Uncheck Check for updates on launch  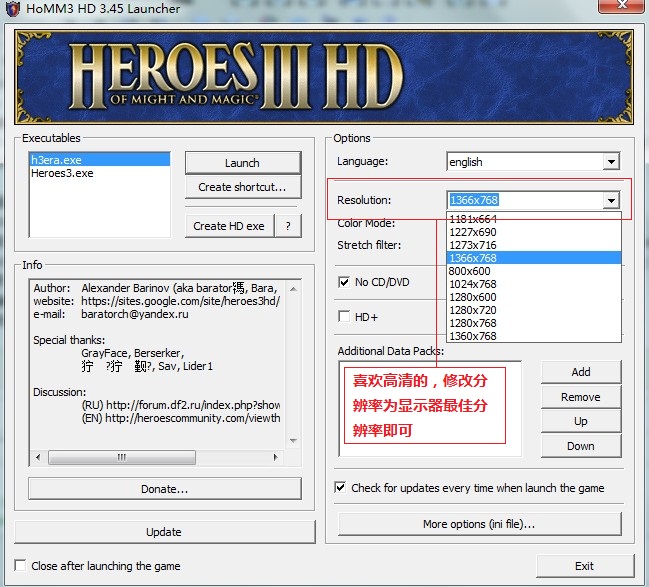[341, 488]
